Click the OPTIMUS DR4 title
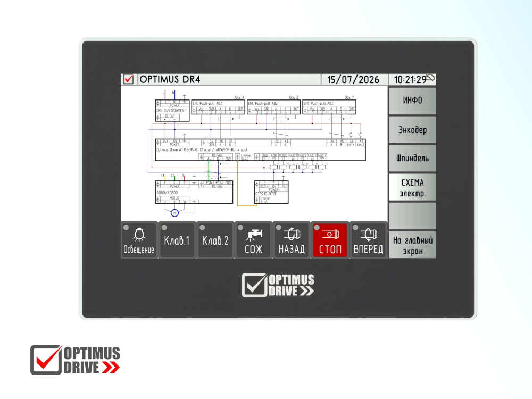 (x=170, y=79)
